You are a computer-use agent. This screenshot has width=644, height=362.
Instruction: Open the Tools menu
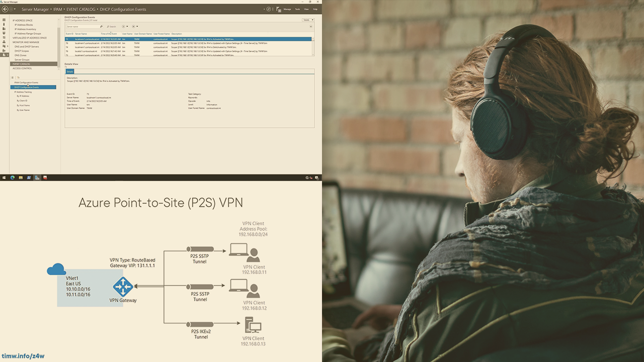pos(297,9)
